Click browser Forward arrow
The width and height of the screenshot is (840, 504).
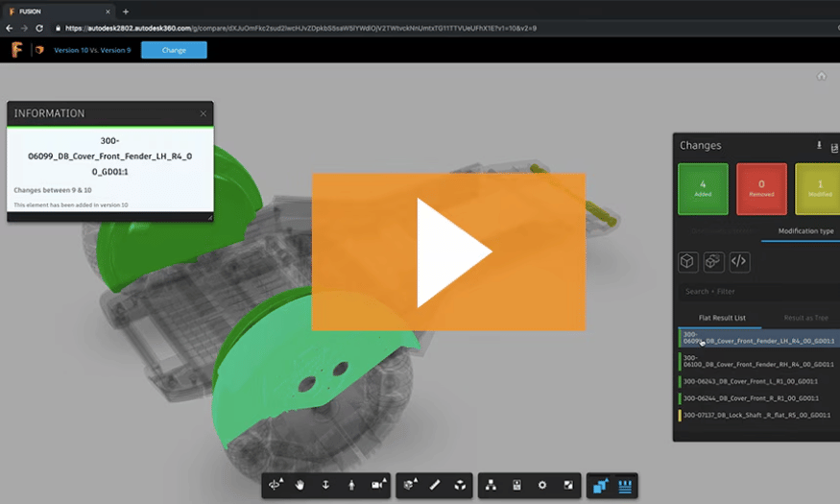(x=24, y=28)
